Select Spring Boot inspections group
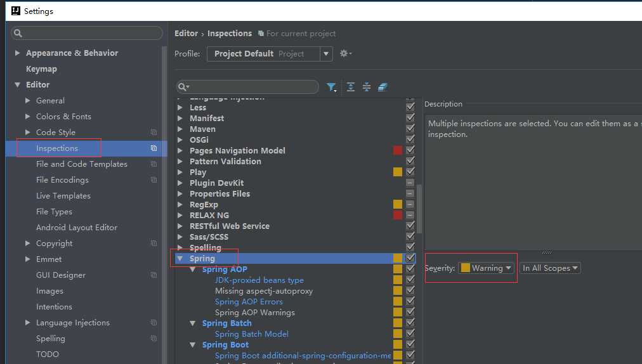 (x=225, y=345)
